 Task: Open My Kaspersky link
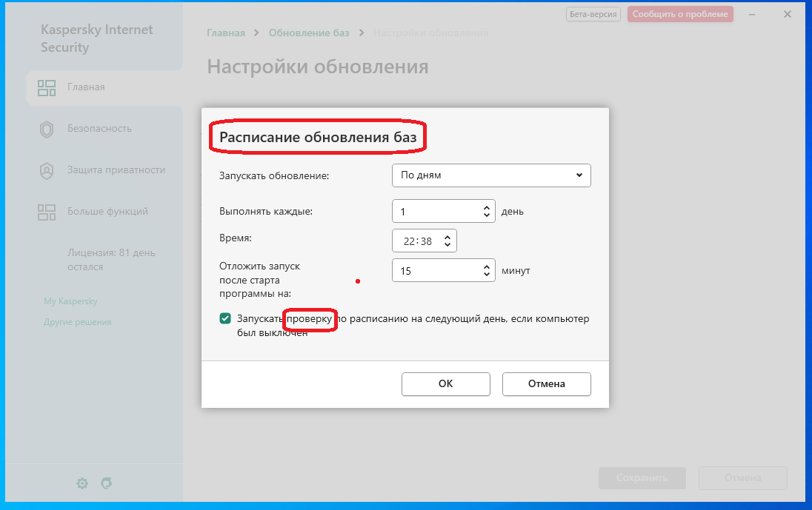pos(70,301)
